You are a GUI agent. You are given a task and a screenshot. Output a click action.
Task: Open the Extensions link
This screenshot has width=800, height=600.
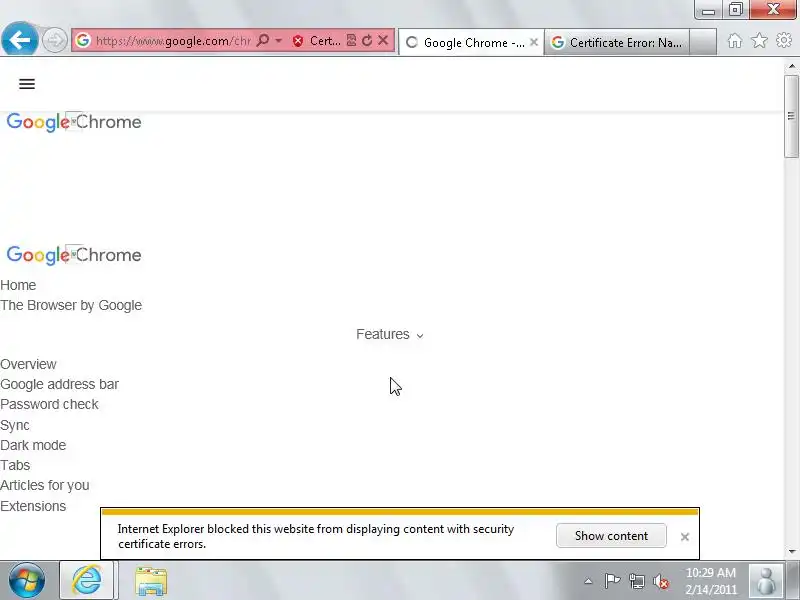(33, 506)
